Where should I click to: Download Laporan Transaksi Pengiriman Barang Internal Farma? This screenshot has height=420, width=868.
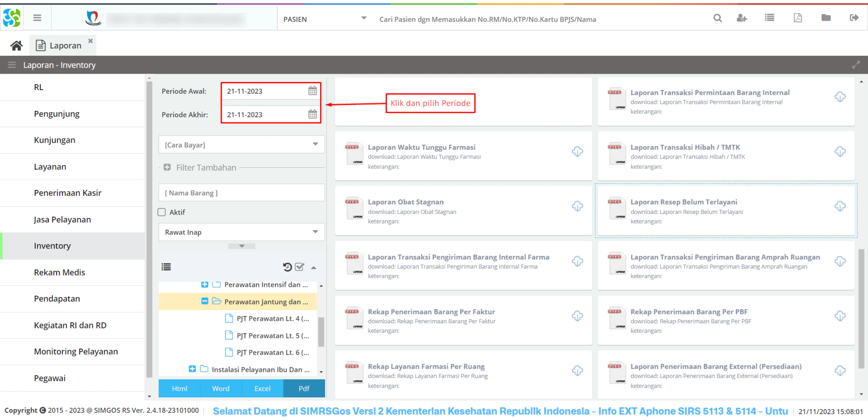click(x=577, y=261)
